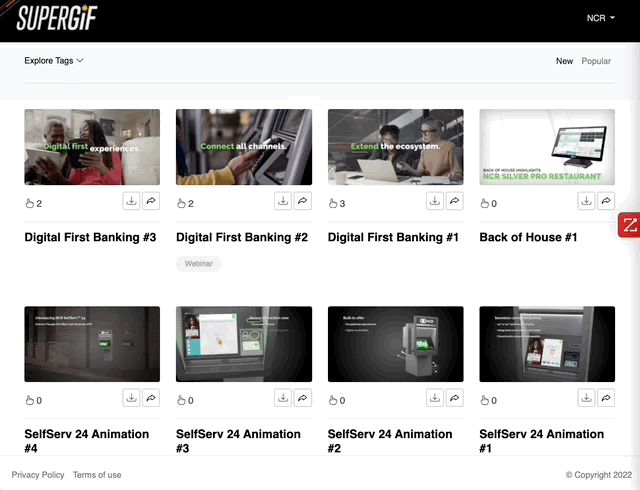Download Digital First Banking #3 GIF

[x=131, y=201]
